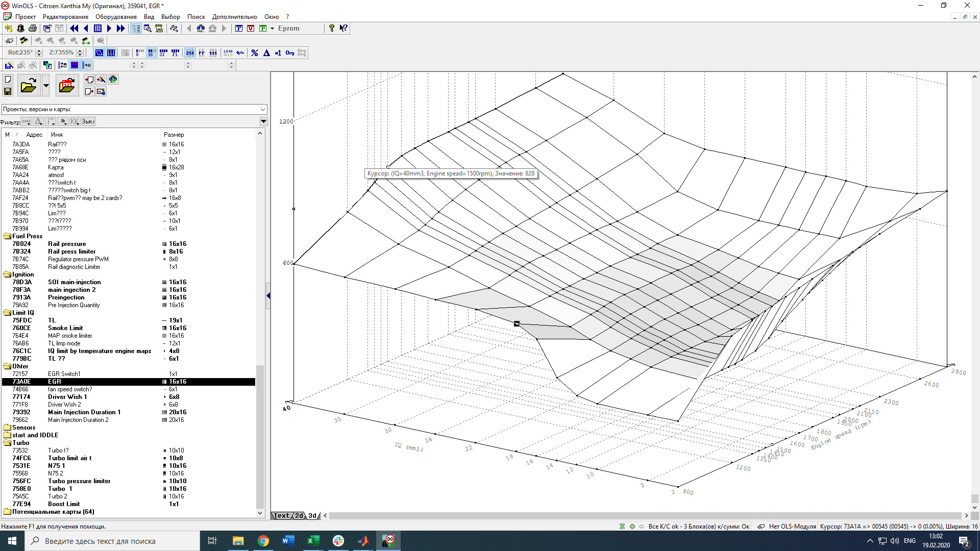Click the top-hat icon in main toolbar

pyautogui.click(x=20, y=29)
